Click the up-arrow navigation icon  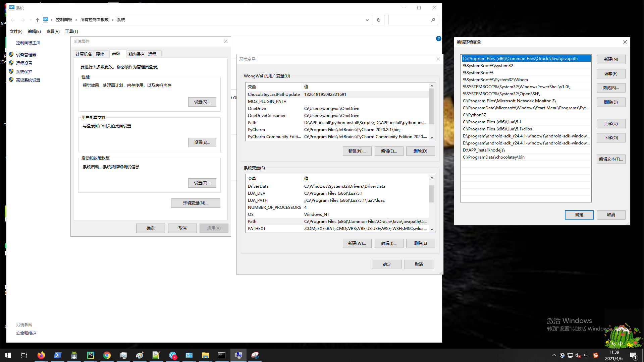tap(37, 20)
